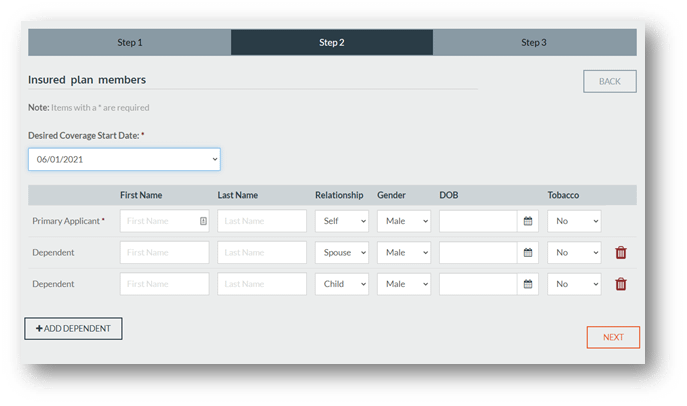The width and height of the screenshot is (687, 406).
Task: Click Insured plan members heading
Action: [87, 80]
